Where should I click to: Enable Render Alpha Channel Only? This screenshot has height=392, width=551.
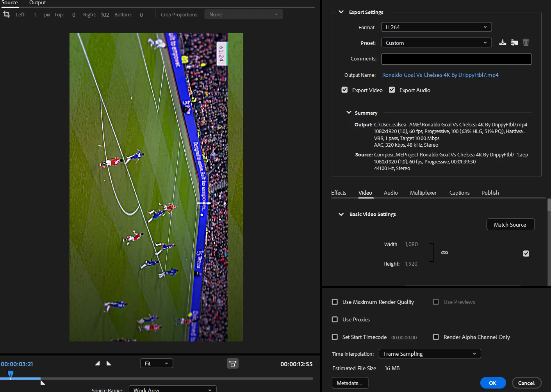436,337
